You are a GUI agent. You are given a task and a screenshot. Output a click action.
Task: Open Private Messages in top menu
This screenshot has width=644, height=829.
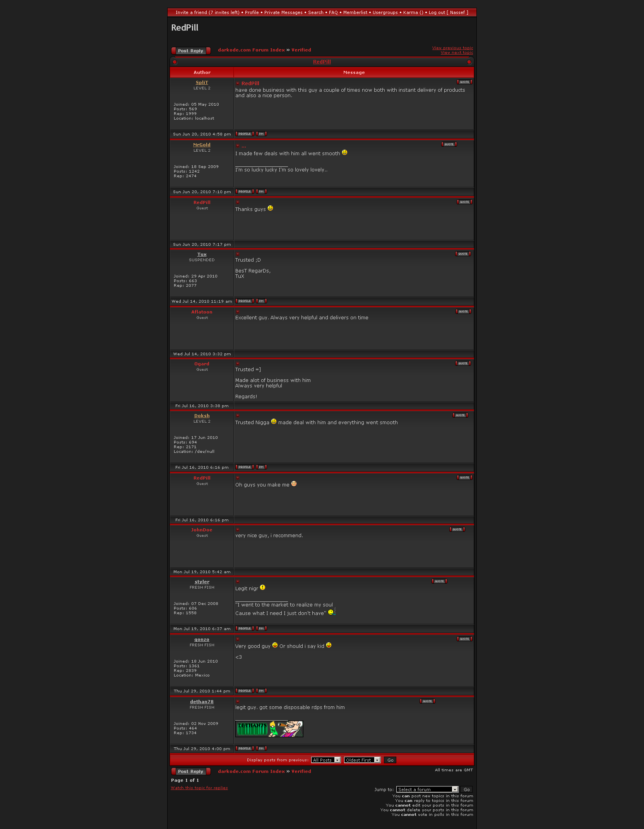[x=283, y=12]
